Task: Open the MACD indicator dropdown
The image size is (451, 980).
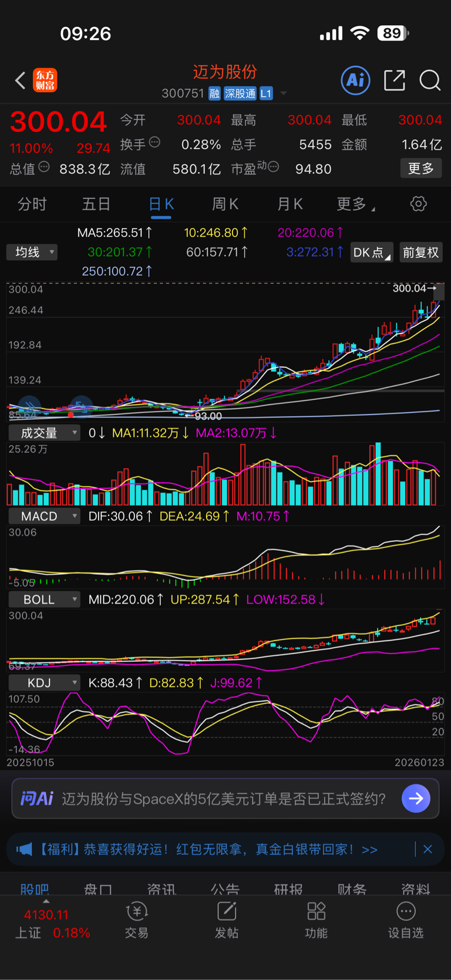Action: click(x=44, y=516)
